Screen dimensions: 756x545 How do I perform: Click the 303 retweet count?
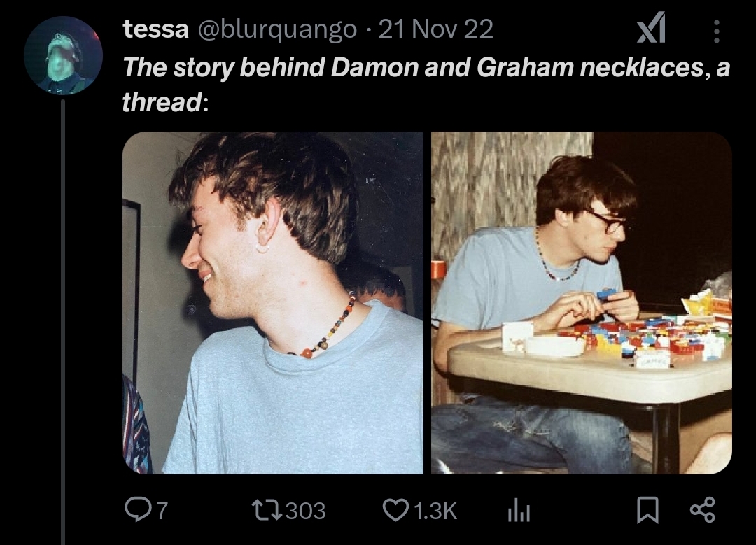click(x=306, y=511)
